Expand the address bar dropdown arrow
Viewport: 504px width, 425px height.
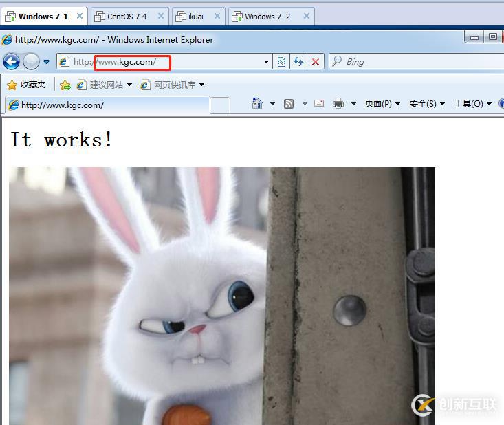[266, 61]
